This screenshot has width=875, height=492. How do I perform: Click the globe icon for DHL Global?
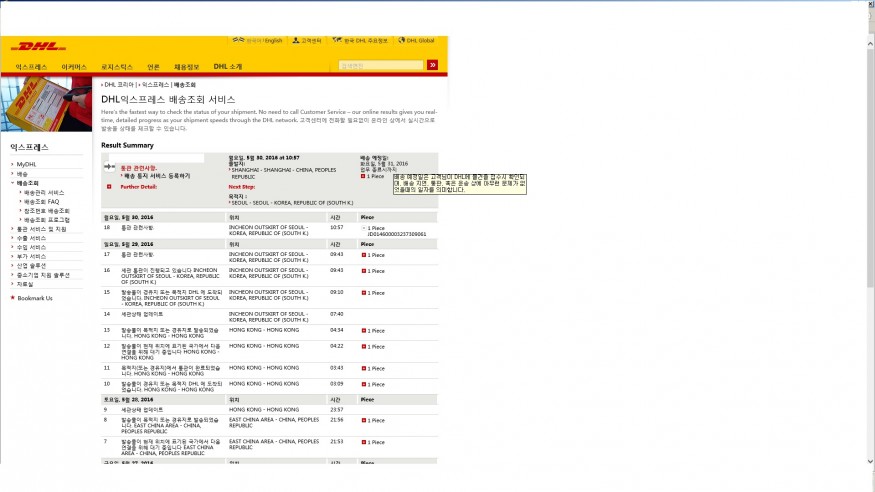coord(401,40)
